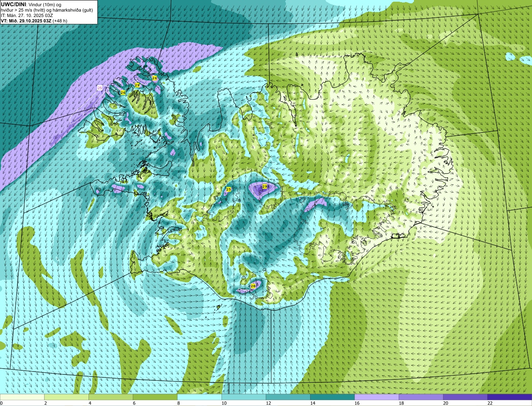Click the color scale tick label "6"
532x406 pixels.
(134, 403)
